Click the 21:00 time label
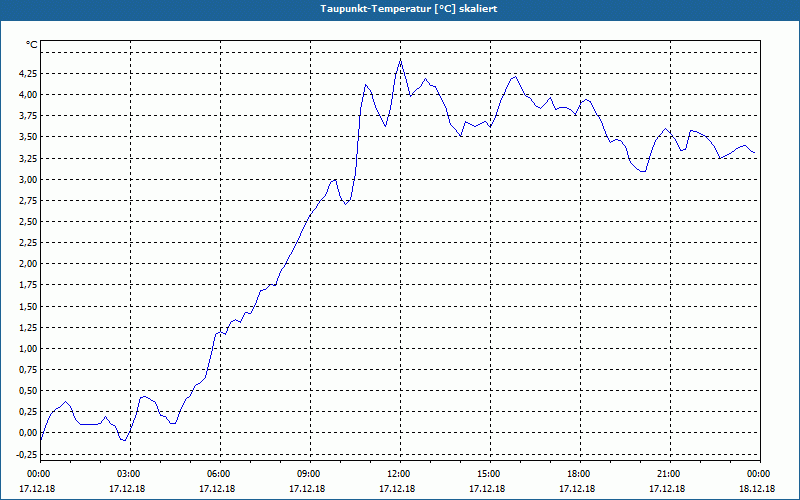 click(x=670, y=474)
